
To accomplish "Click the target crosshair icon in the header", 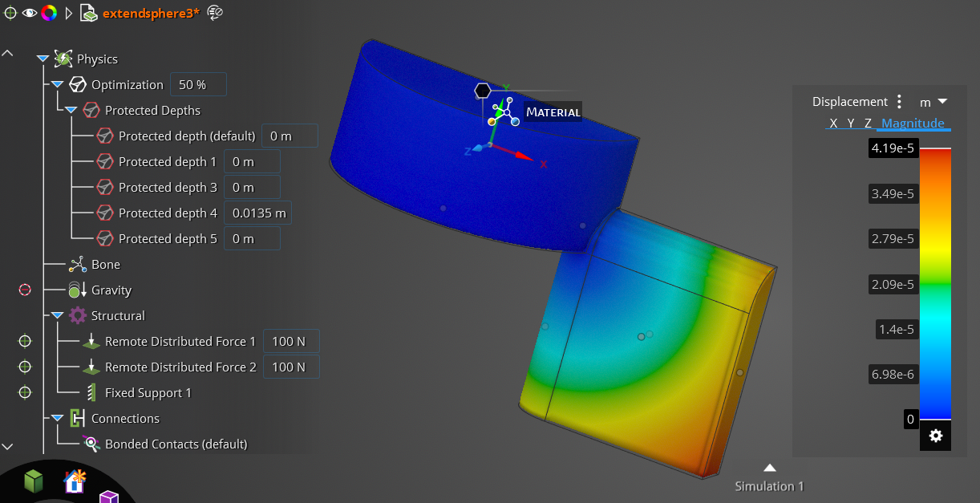I will [10, 13].
